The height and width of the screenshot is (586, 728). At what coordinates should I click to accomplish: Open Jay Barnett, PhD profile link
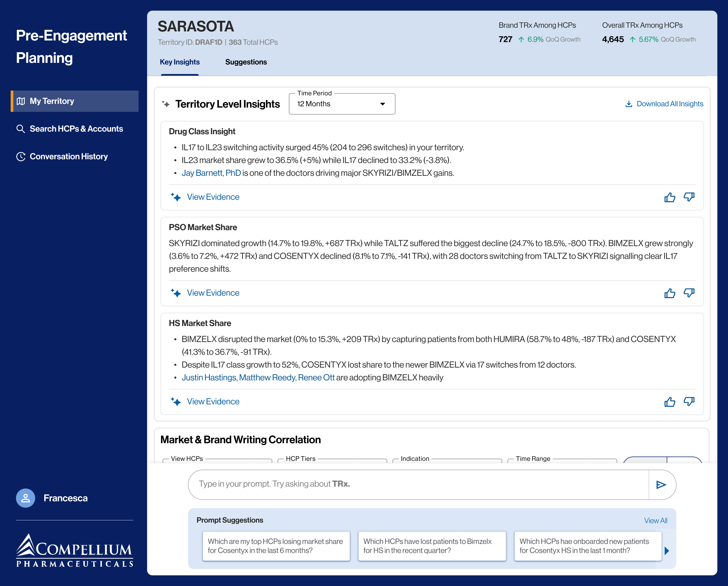click(x=211, y=173)
